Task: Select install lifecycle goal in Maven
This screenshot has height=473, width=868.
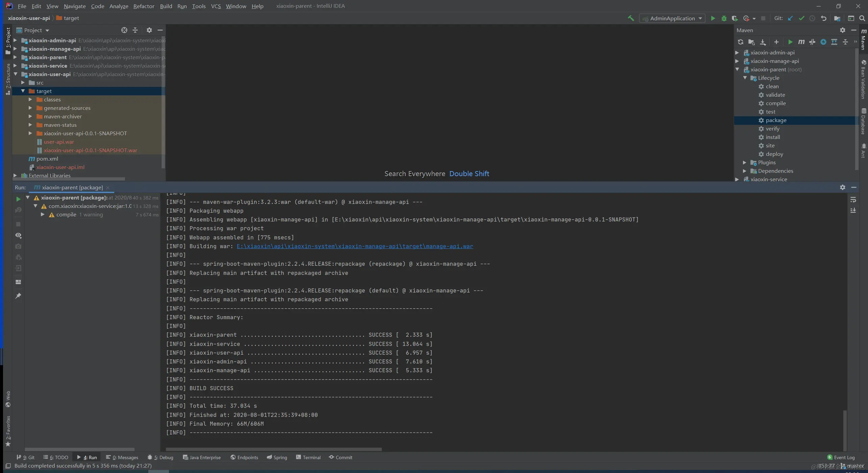Action: (x=773, y=137)
